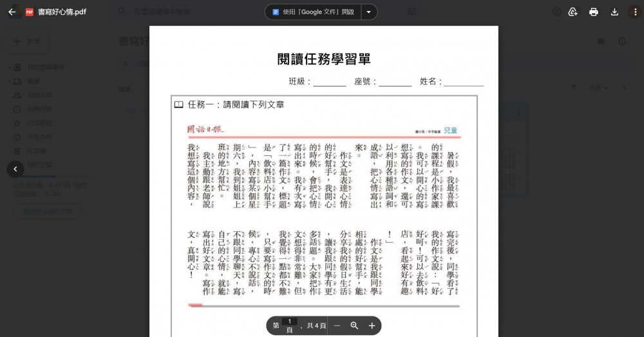Add a shortcut to Drive icon
Image resolution: width=644 pixels, height=337 pixels.
pyautogui.click(x=573, y=12)
